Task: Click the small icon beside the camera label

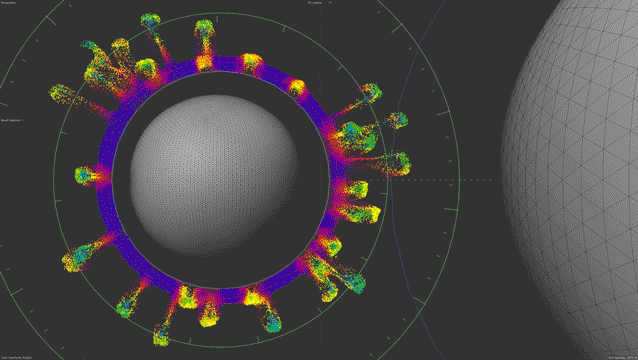Action: [330, 3]
